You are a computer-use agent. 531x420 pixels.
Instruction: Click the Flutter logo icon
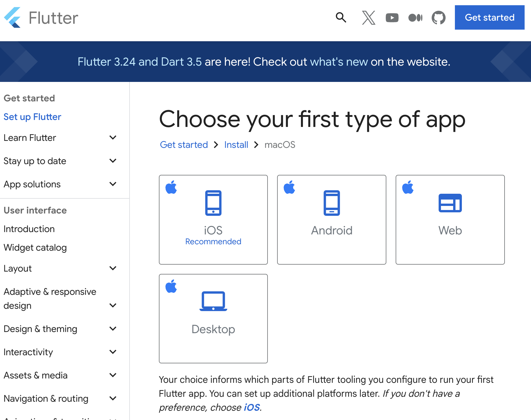[12, 17]
